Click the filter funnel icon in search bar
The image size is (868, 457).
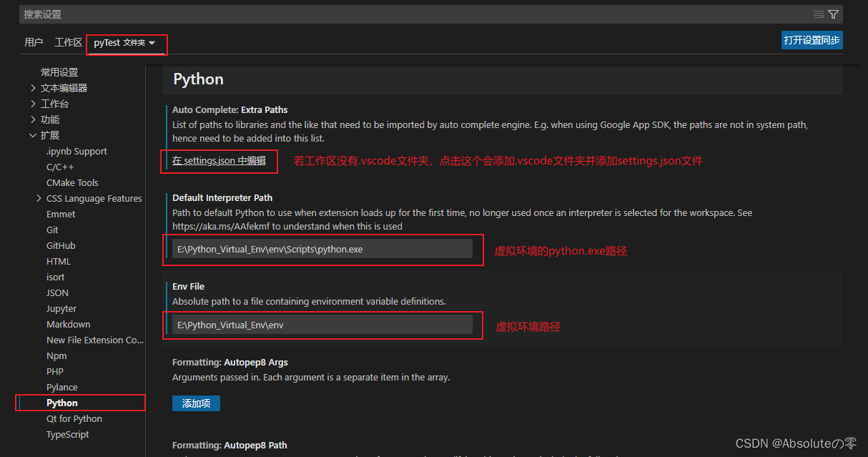[832, 14]
